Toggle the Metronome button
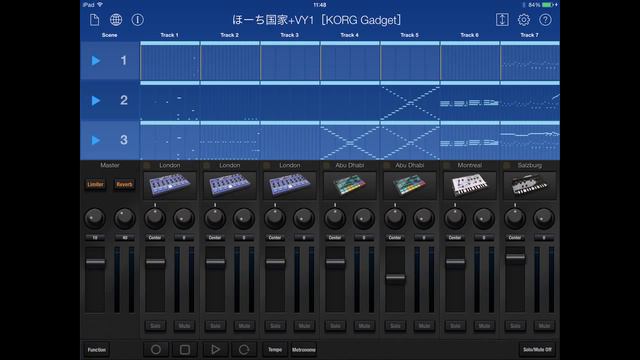The height and width of the screenshot is (360, 640). pyautogui.click(x=304, y=350)
